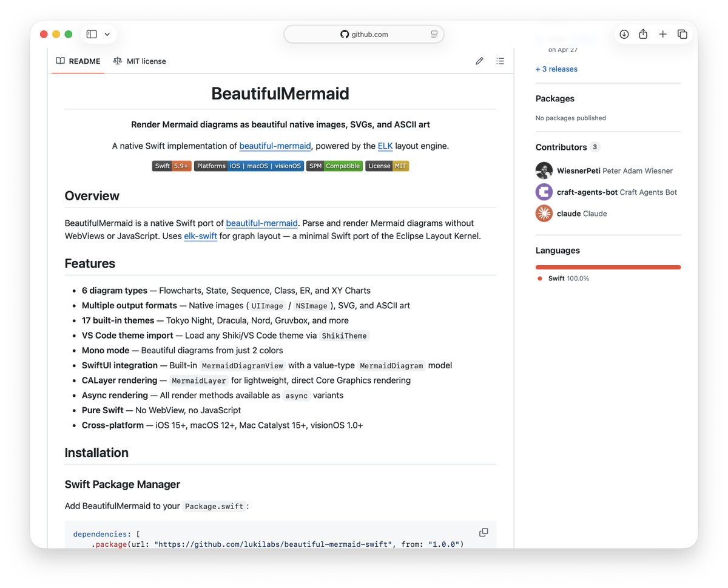The image size is (728, 588).
Task: Open craft-agents-bot avatar
Action: tap(544, 192)
